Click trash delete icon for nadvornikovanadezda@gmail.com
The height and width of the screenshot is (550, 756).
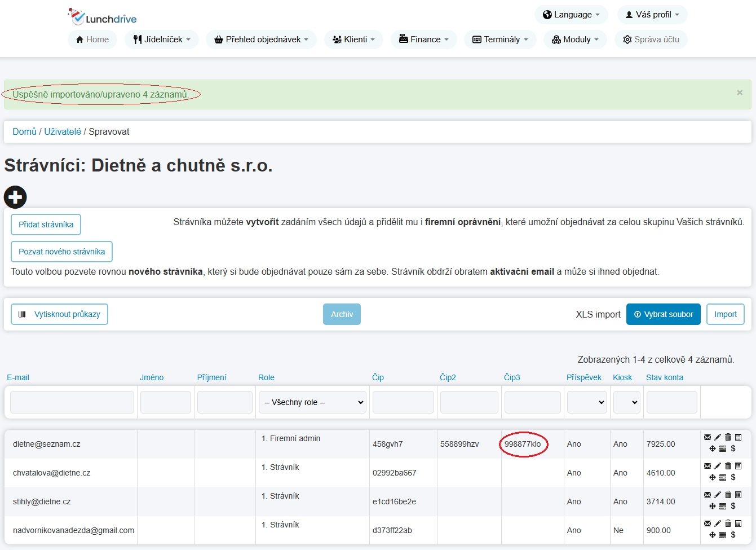(728, 523)
